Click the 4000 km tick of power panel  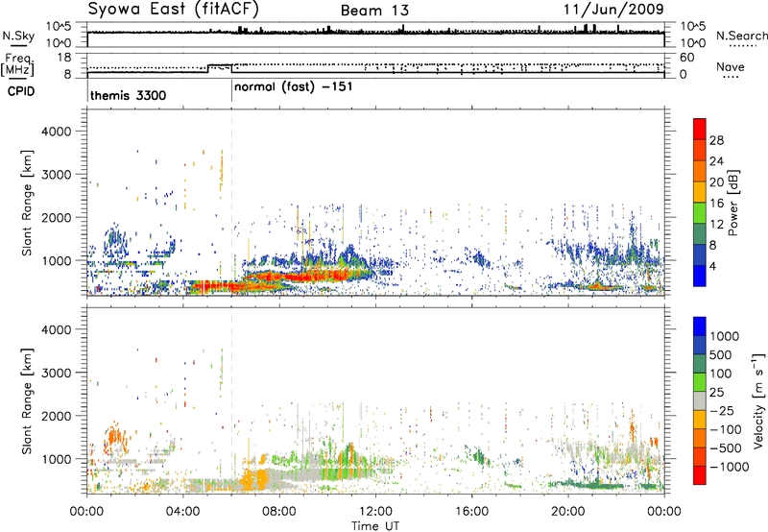point(56,132)
